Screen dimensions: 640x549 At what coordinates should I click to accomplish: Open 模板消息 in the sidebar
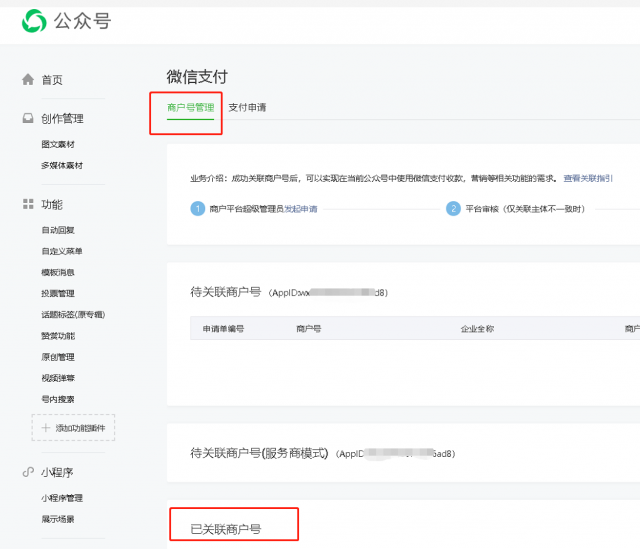coord(58,272)
